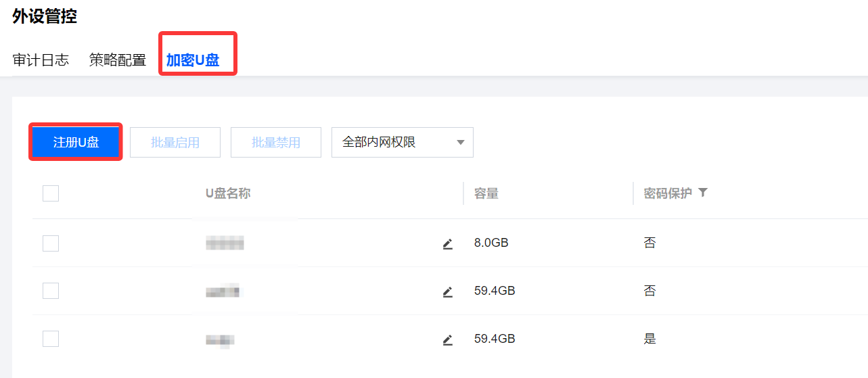Edit name of the 59.4GB drive without password protection
Viewport: 868px width, 378px height.
[447, 291]
